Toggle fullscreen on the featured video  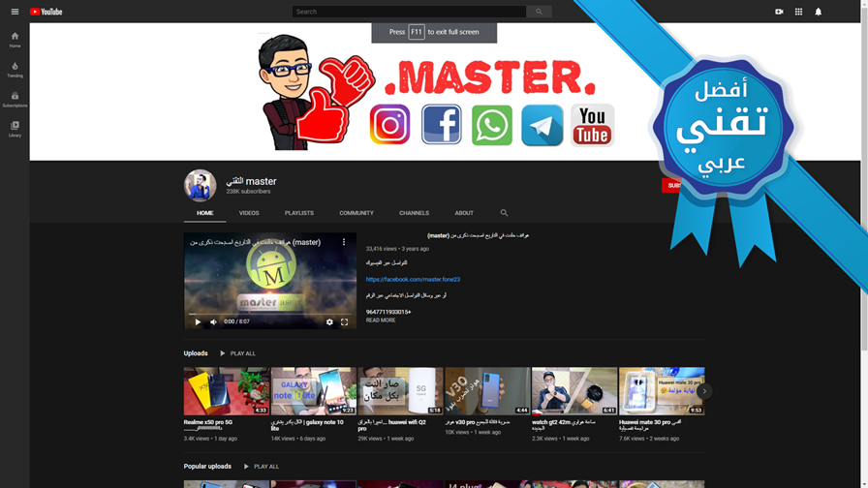(344, 321)
